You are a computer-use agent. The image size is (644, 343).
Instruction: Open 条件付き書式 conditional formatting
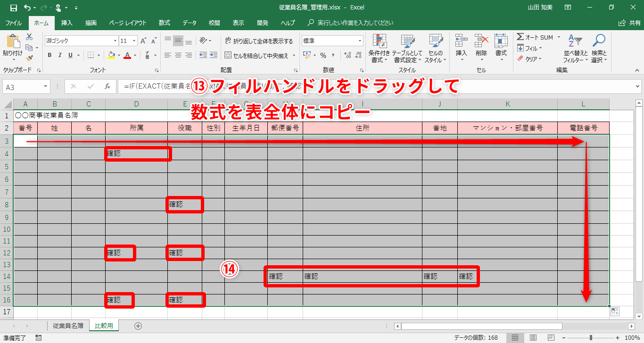(379, 48)
